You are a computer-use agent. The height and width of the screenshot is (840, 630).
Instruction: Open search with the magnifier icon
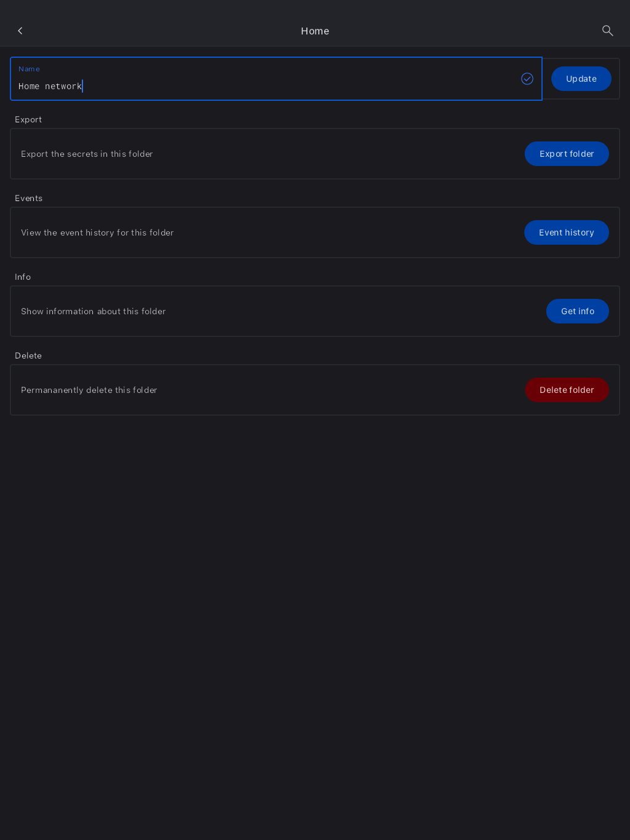pyautogui.click(x=607, y=31)
